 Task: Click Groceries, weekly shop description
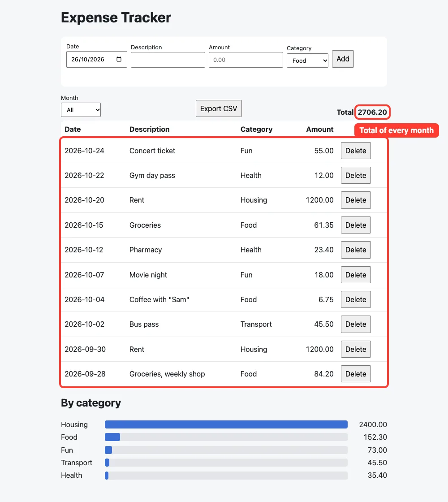pos(167,374)
